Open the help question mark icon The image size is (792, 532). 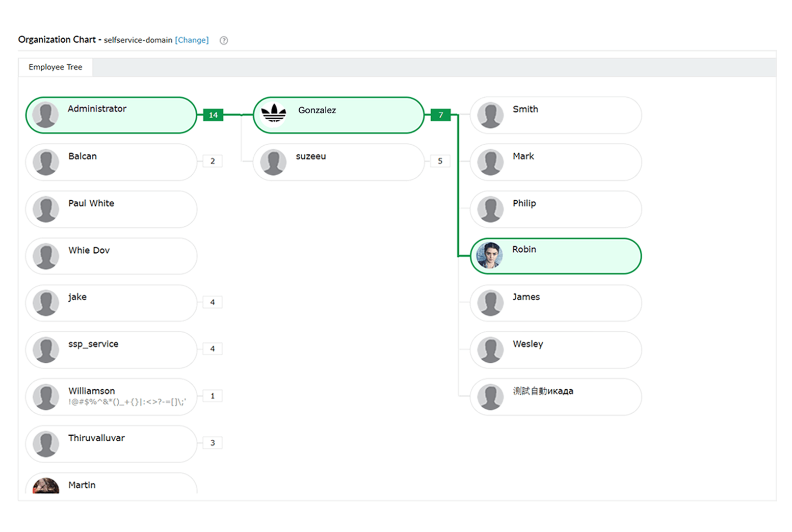[224, 40]
